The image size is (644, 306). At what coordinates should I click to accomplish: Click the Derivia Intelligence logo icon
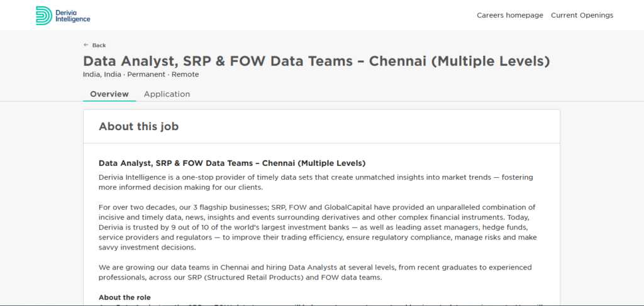tap(44, 16)
